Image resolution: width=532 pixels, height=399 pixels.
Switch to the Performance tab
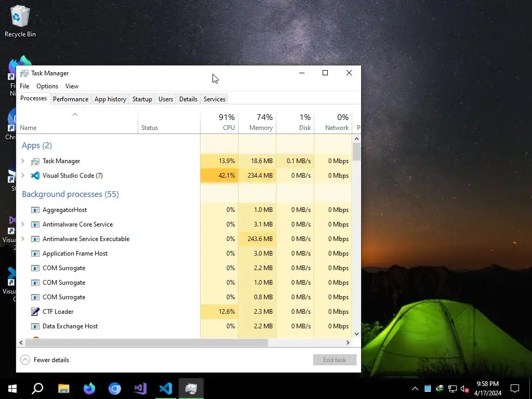point(71,99)
